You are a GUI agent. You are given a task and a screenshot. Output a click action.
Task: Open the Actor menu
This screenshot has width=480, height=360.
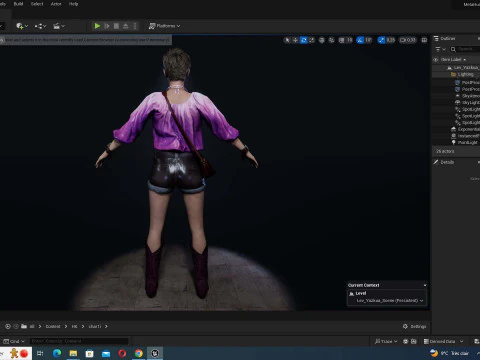point(56,4)
